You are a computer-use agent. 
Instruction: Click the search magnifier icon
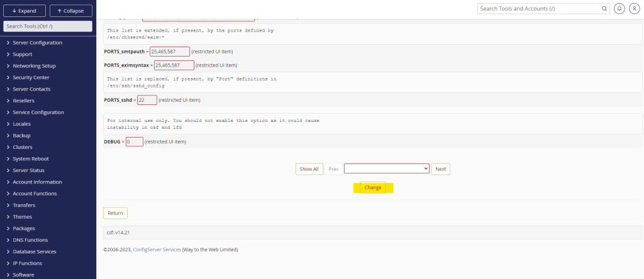[x=604, y=9]
